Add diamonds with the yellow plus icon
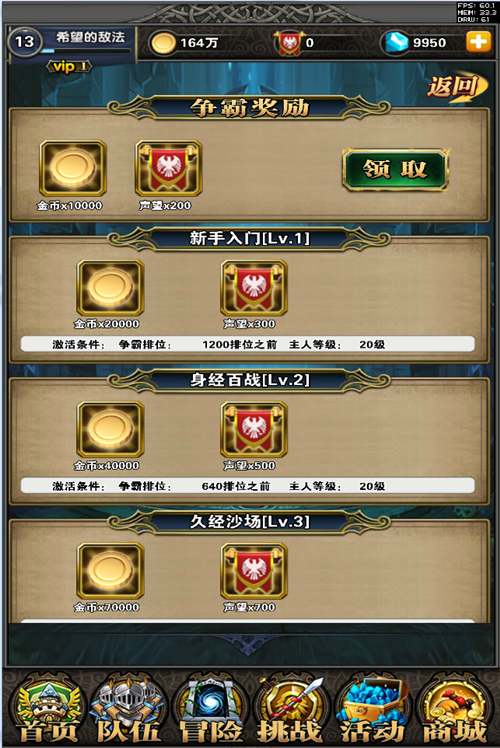 tap(478, 42)
